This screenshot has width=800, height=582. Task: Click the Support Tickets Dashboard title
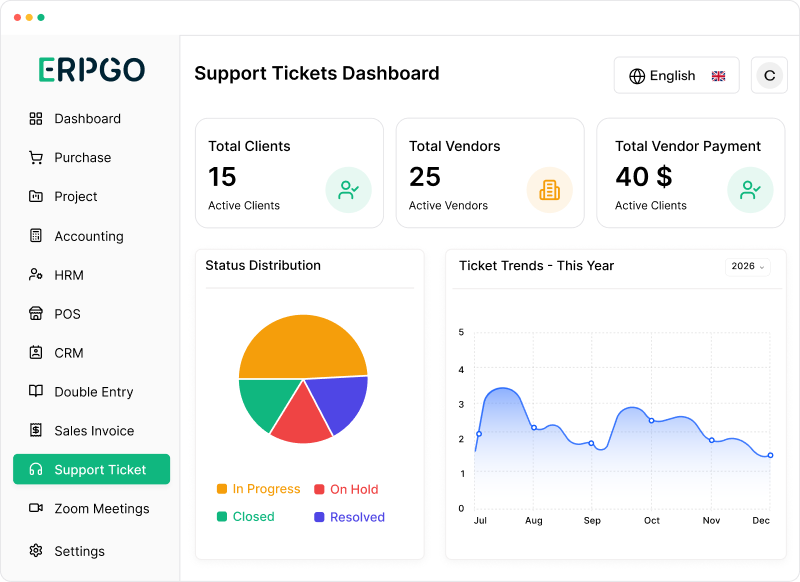click(317, 73)
